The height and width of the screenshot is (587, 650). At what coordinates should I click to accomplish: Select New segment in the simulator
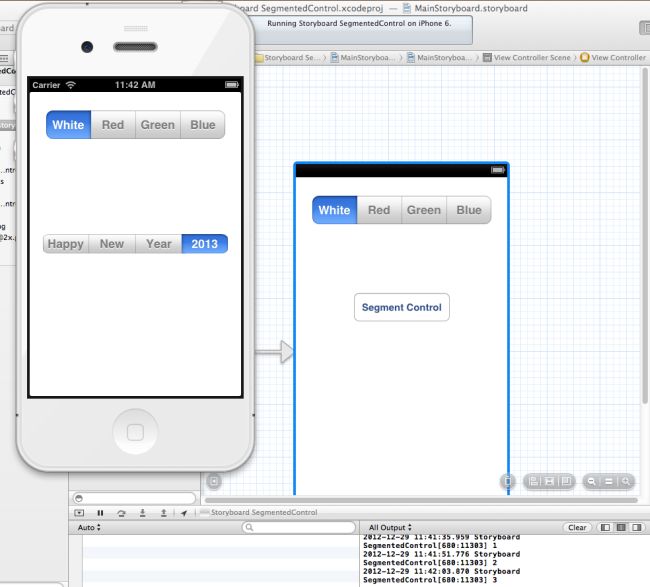(112, 244)
